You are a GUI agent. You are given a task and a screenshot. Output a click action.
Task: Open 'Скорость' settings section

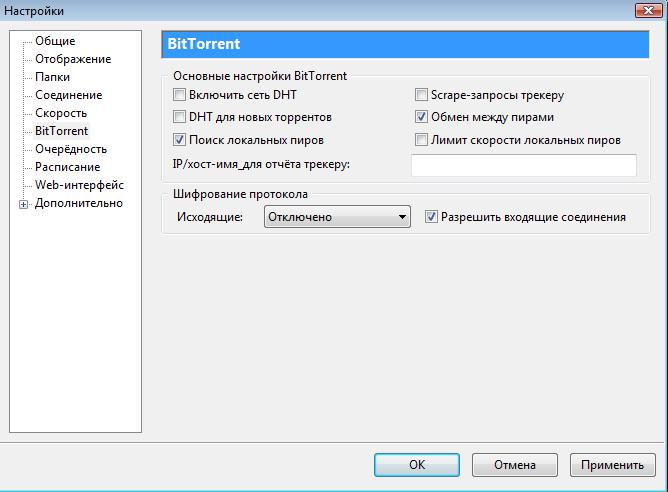tap(61, 113)
